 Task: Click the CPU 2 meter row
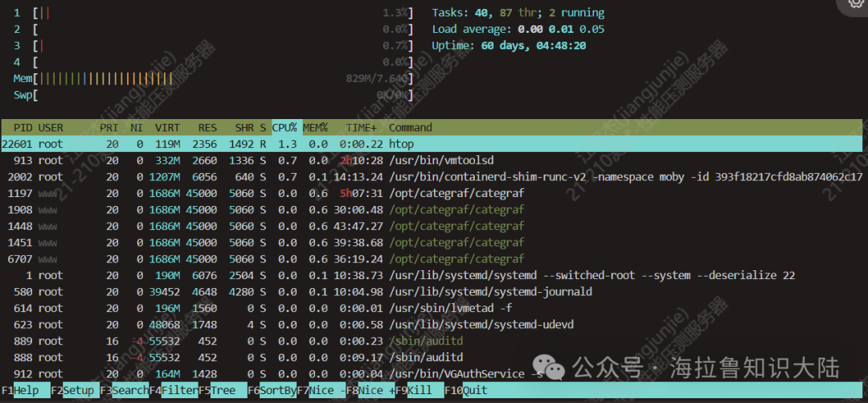(x=214, y=30)
